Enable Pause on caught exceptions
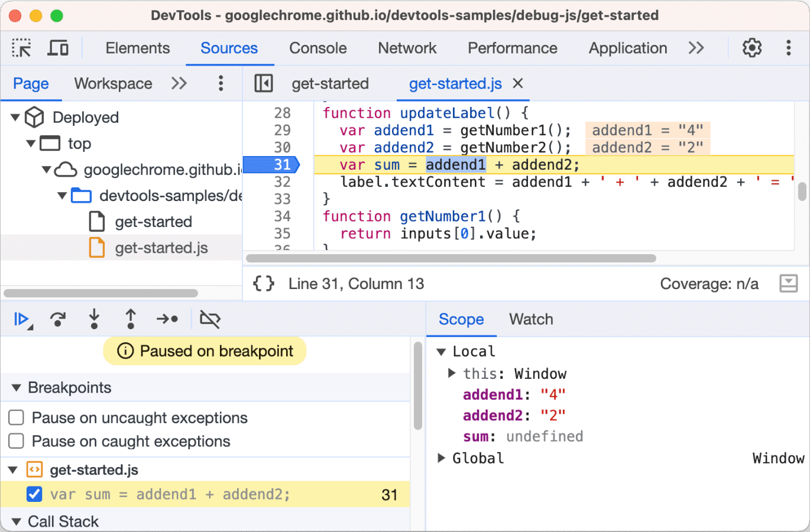Image resolution: width=810 pixels, height=532 pixels. coord(17,442)
